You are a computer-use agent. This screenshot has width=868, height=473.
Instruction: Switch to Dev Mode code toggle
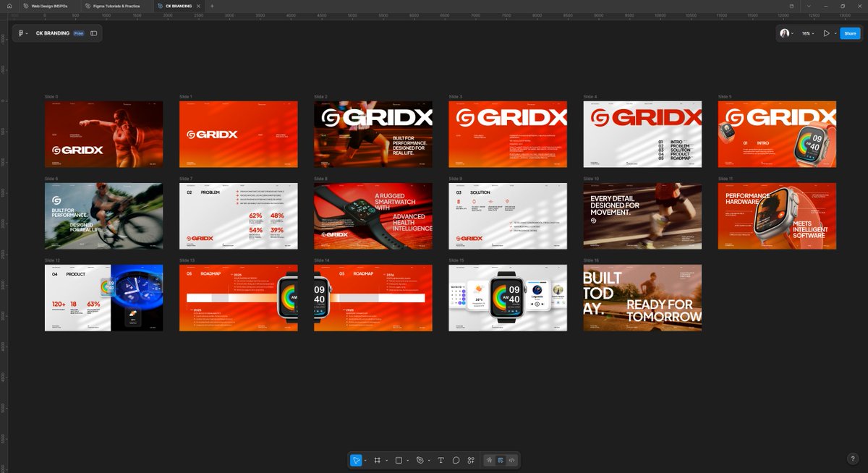(511, 460)
